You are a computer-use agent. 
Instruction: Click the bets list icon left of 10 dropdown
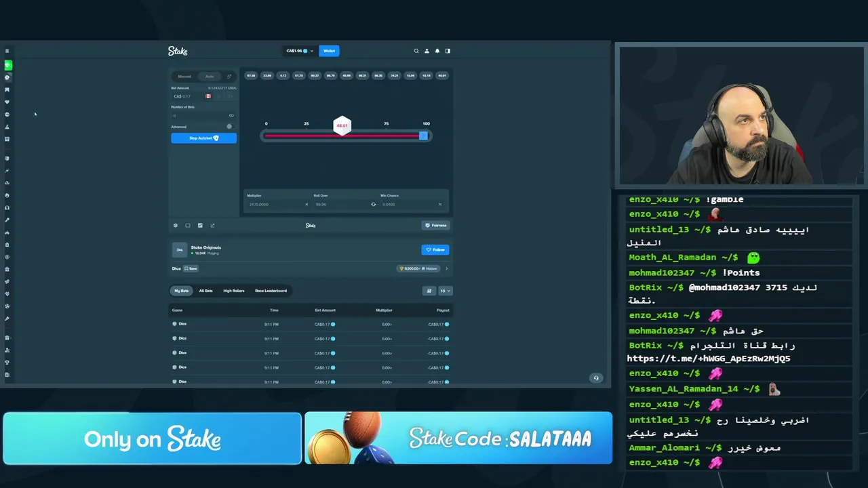[429, 291]
